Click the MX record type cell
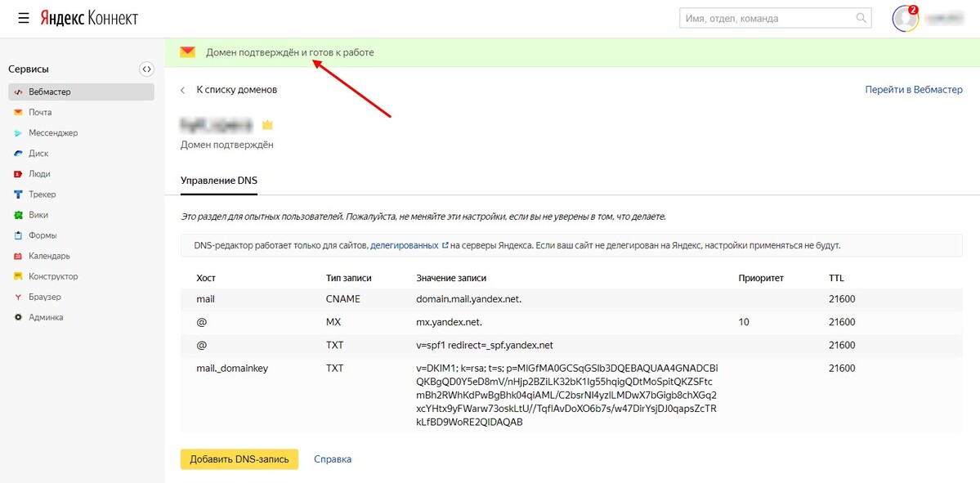This screenshot has width=980, height=483. [x=333, y=323]
